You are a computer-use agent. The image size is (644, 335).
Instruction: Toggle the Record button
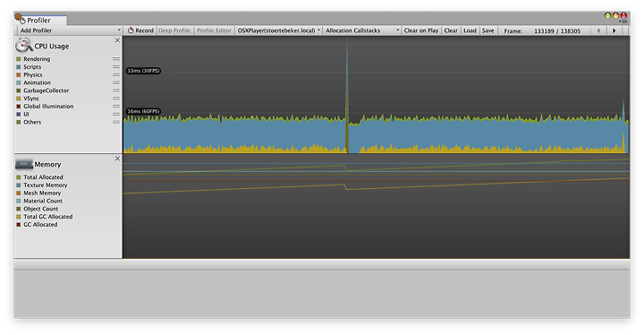(x=140, y=30)
